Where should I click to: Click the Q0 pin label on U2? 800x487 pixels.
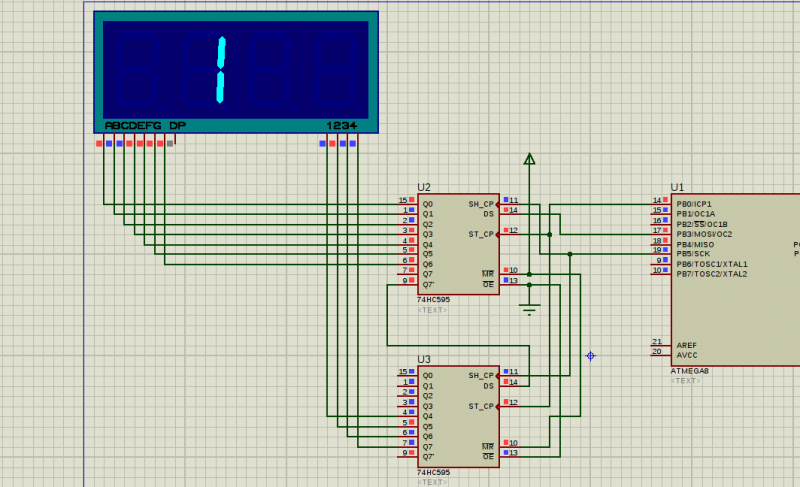point(428,204)
